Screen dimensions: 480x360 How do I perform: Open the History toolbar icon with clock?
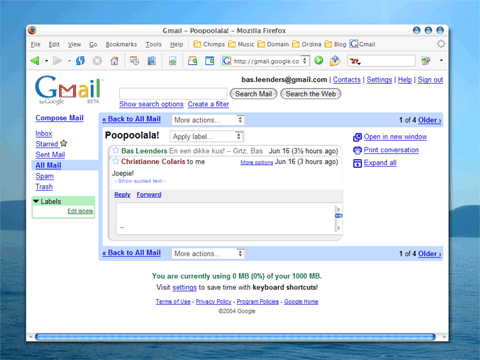tap(134, 61)
